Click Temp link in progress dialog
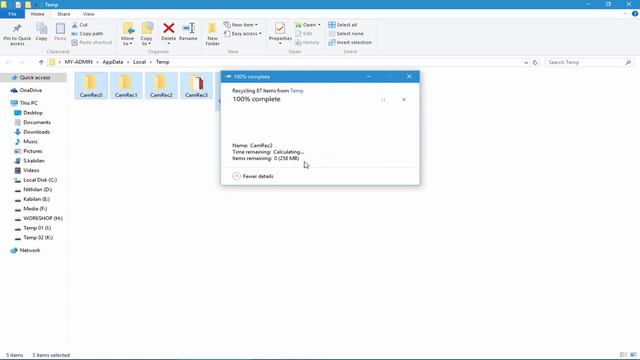640x360 pixels. point(297,91)
